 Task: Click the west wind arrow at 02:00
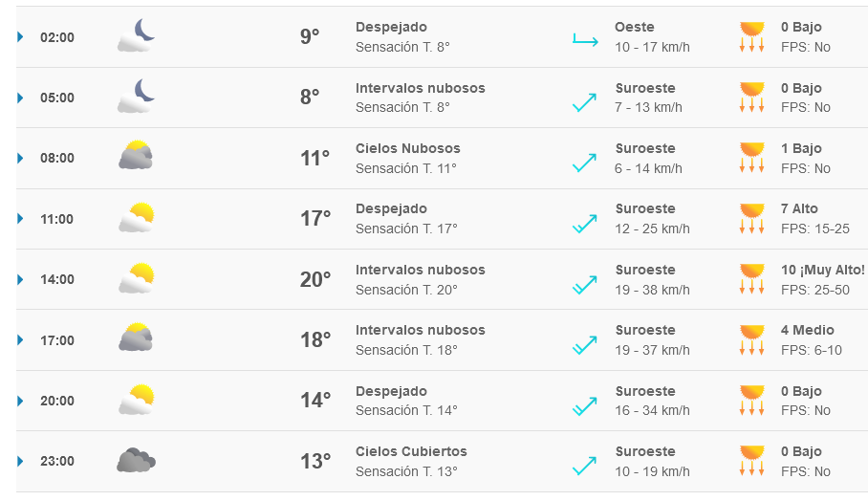coord(583,39)
